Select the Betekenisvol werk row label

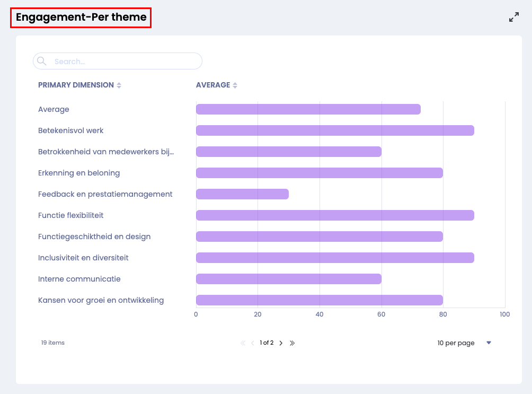coord(70,130)
